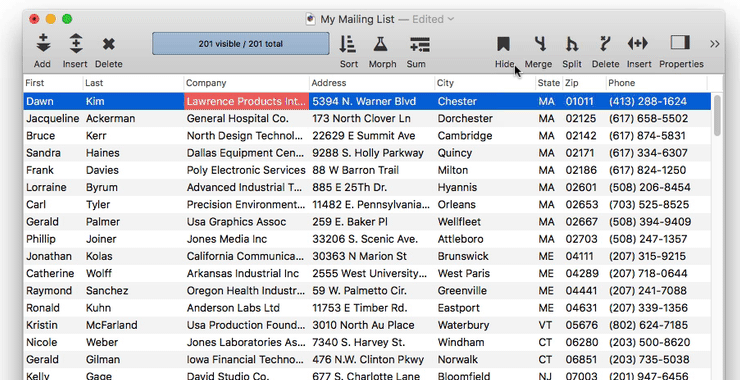
Task: Click the General Hospital Co. cell
Action: coord(237,118)
